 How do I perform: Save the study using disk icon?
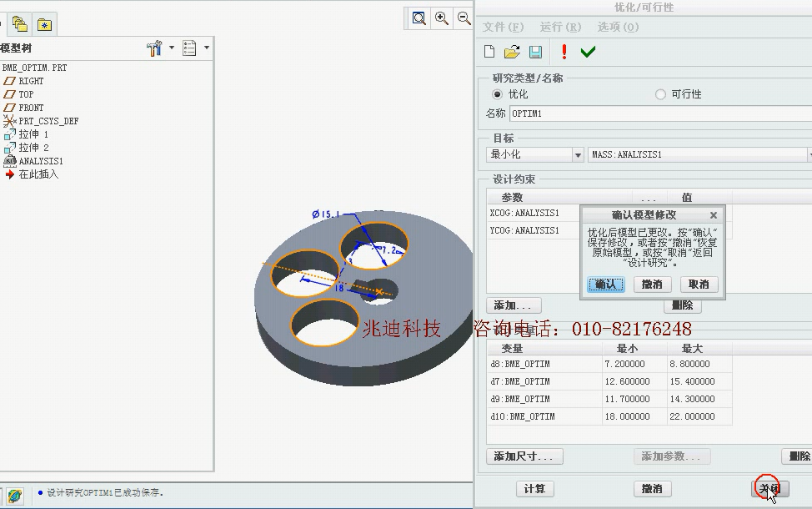click(534, 51)
